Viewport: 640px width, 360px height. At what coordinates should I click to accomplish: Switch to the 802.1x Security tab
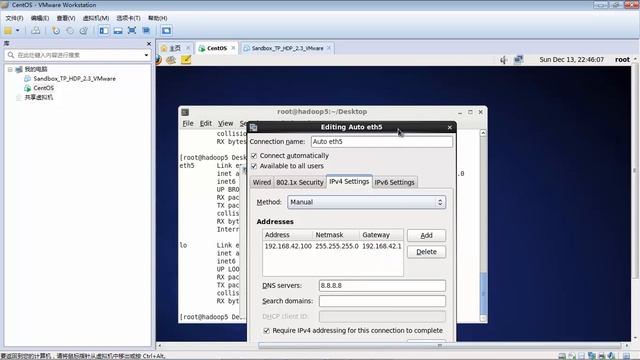pos(300,182)
